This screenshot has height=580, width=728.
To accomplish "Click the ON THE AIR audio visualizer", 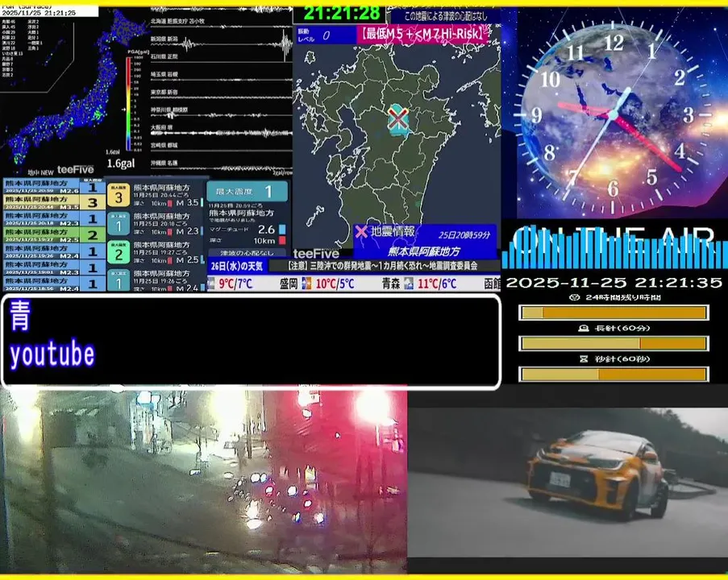I will 614,246.
